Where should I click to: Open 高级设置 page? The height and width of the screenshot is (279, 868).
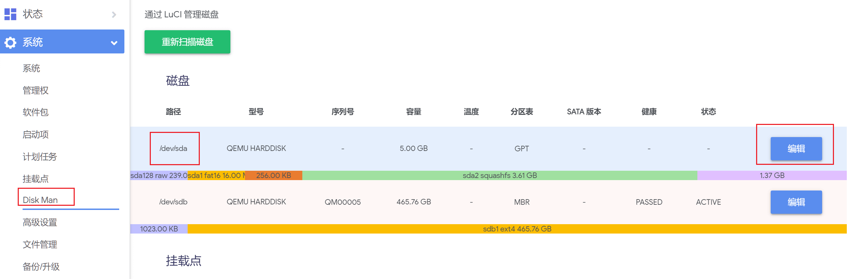(x=40, y=222)
